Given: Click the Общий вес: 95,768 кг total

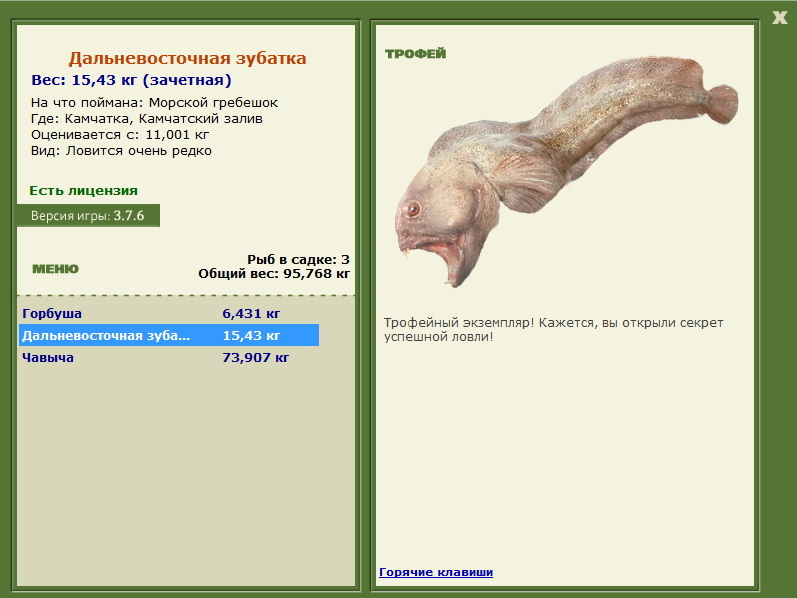Looking at the screenshot, I should (x=274, y=274).
